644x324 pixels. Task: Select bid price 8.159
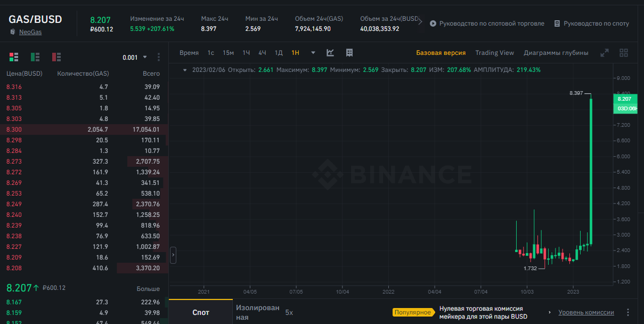pos(14,313)
